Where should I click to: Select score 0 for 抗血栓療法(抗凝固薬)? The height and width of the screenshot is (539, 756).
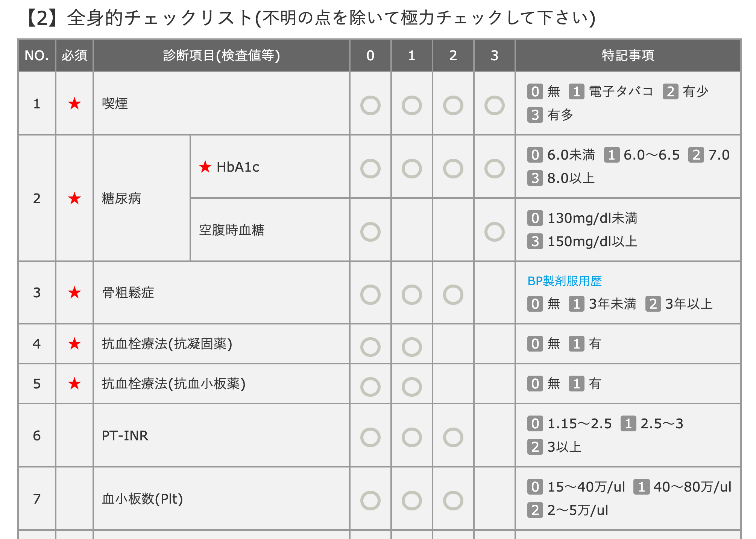point(370,347)
